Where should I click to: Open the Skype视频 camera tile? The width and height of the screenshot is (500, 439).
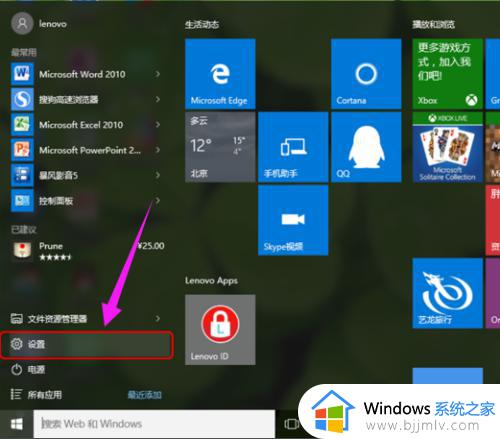pyautogui.click(x=293, y=220)
